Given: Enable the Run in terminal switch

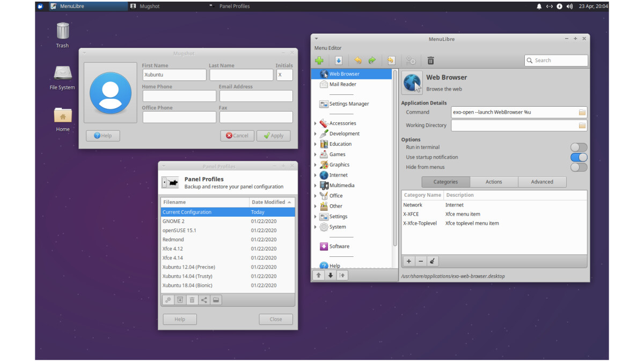Looking at the screenshot, I should pyautogui.click(x=579, y=147).
